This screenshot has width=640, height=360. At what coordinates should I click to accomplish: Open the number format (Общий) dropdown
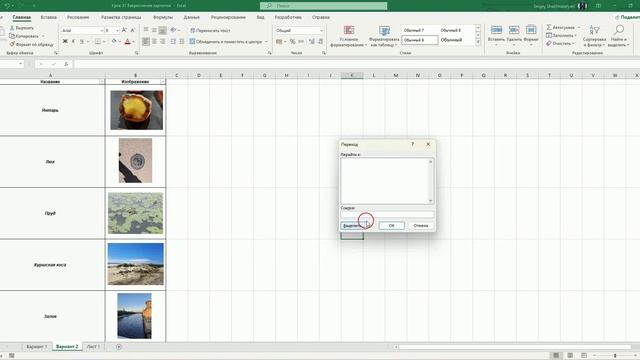coord(321,31)
